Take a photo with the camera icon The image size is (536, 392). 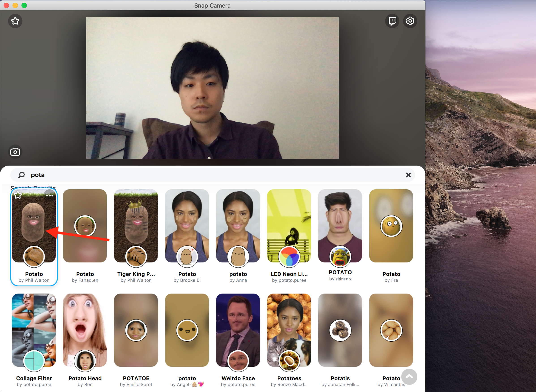pos(15,152)
